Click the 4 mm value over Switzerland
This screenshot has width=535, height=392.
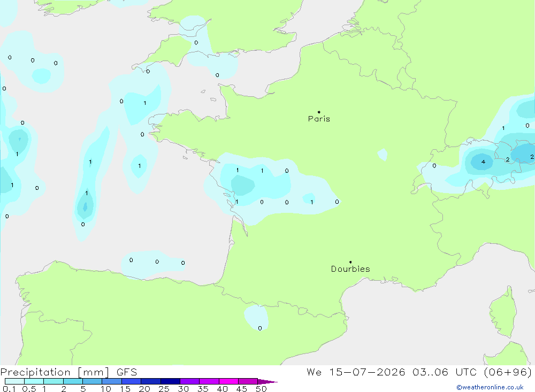[483, 162]
